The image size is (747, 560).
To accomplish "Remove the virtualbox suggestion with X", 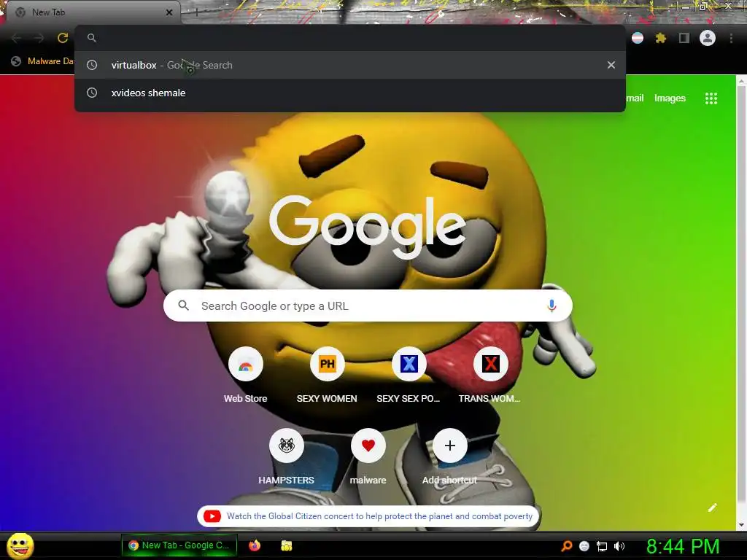I will pyautogui.click(x=611, y=65).
